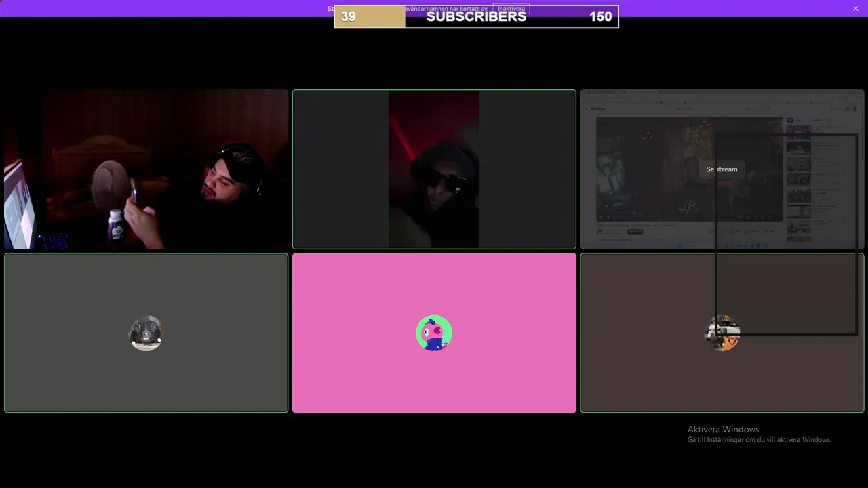Select the webcam tile with red lighting
The image size is (868, 488).
coord(434,169)
